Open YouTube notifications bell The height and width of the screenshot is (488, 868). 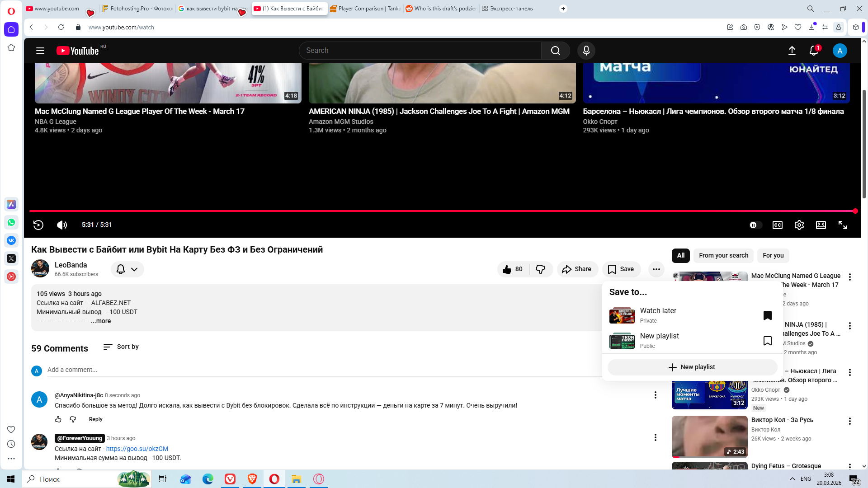pyautogui.click(x=814, y=51)
